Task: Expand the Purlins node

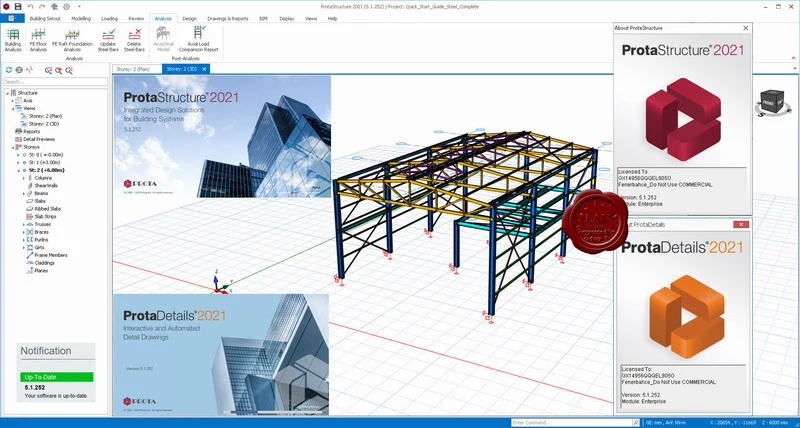Action: point(23,240)
